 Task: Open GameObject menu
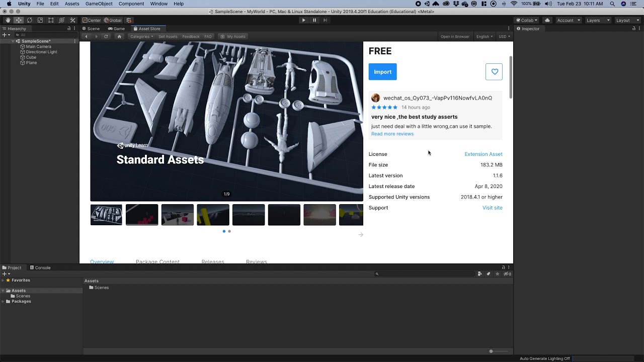pyautogui.click(x=99, y=4)
